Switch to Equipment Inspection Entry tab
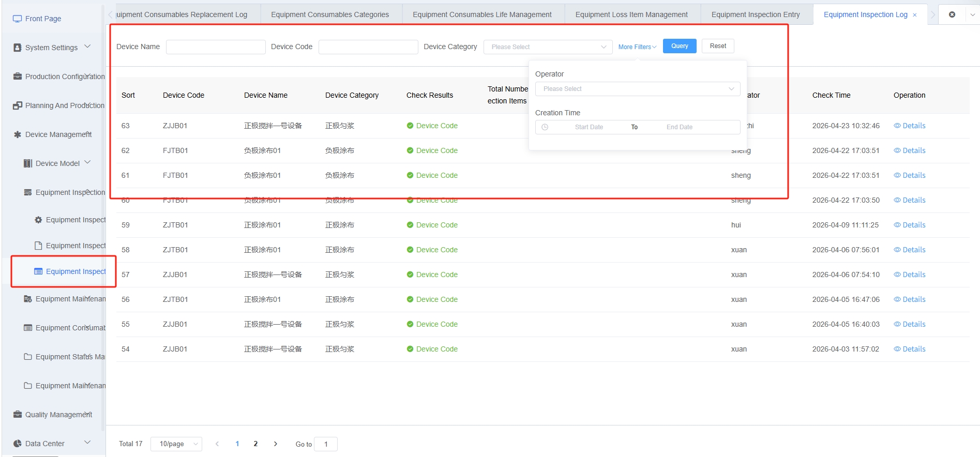The height and width of the screenshot is (457, 980). [x=756, y=14]
